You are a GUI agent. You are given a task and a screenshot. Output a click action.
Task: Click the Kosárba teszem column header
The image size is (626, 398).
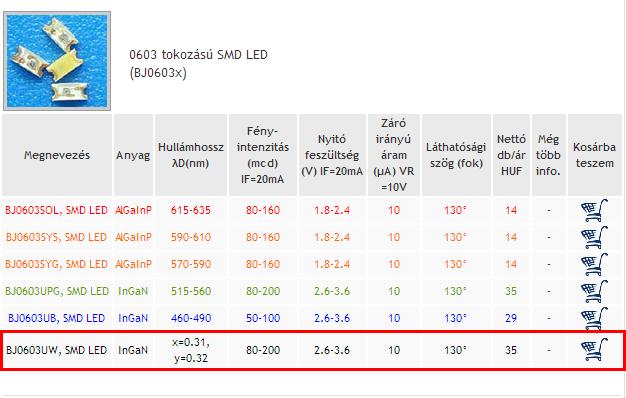pos(594,155)
